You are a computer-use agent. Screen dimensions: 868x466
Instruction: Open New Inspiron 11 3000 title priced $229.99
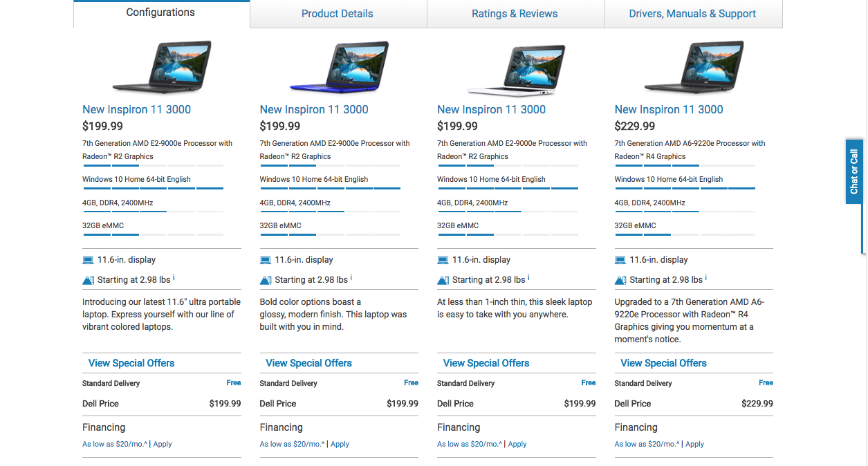669,109
